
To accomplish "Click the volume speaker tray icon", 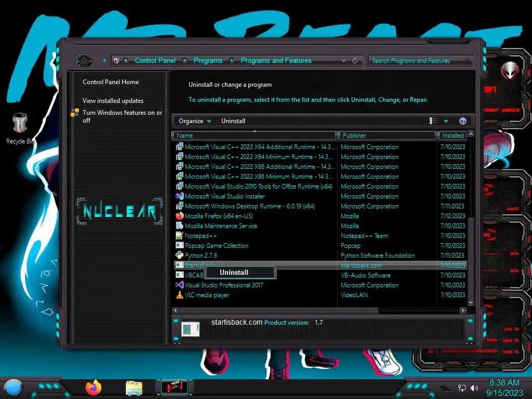I will [x=474, y=388].
